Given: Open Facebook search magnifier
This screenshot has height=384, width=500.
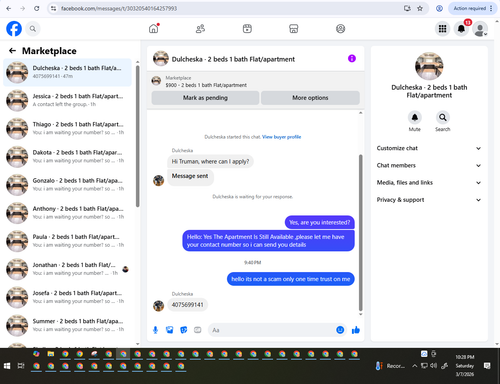Looking at the screenshot, I should [x=33, y=29].
